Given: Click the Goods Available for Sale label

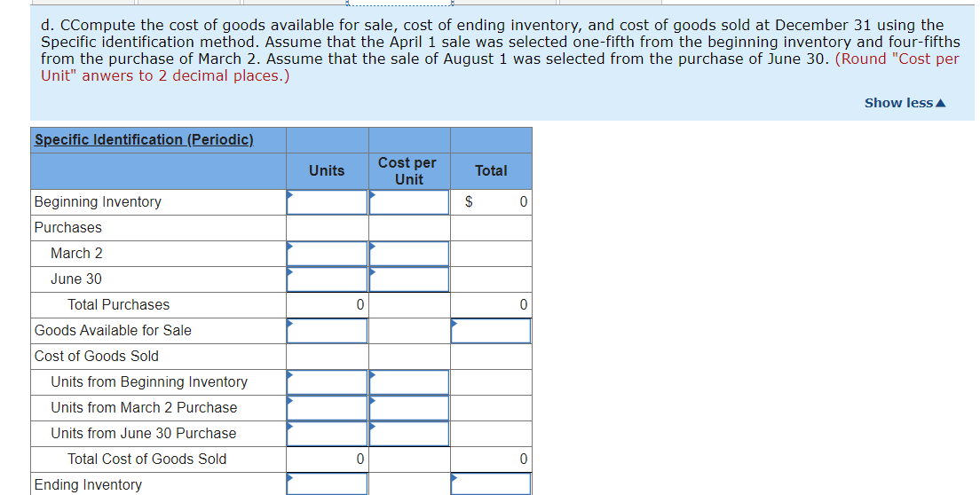Looking at the screenshot, I should (x=113, y=330).
